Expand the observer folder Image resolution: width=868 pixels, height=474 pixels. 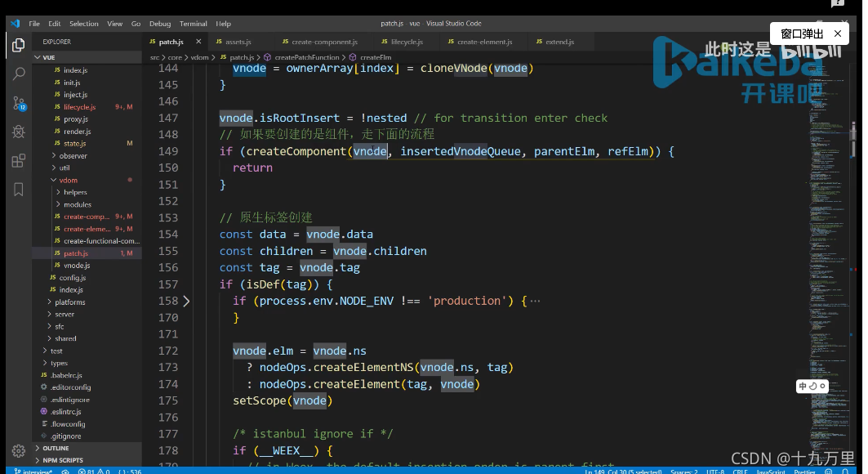point(54,155)
